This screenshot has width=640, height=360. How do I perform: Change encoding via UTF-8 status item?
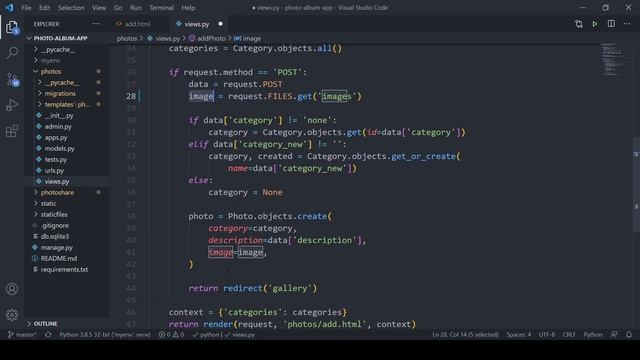click(x=547, y=335)
